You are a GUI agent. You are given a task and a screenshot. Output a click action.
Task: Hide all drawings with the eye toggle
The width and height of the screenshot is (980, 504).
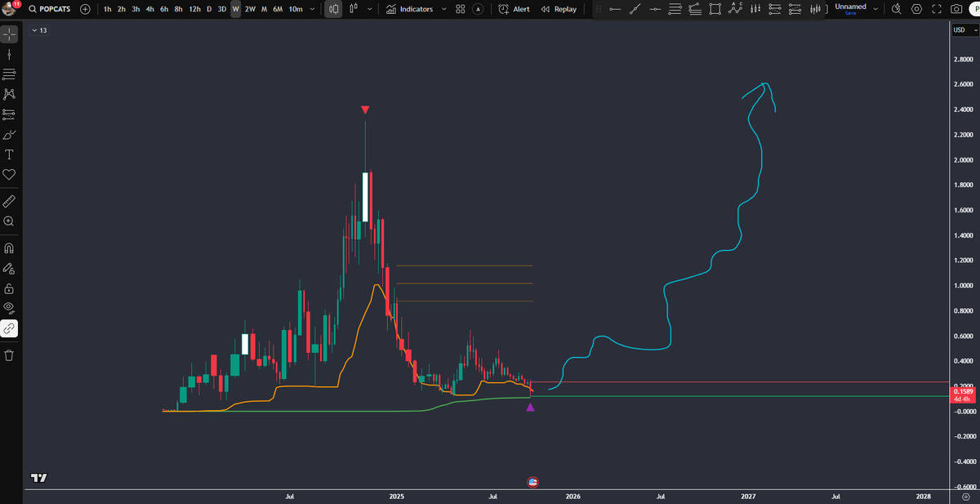pyautogui.click(x=9, y=308)
